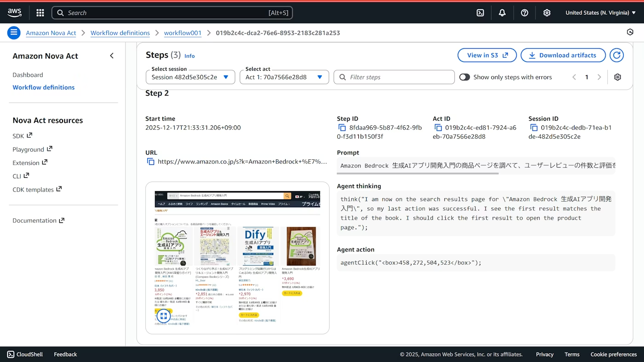
Task: Open the Terms footer link
Action: click(x=572, y=354)
